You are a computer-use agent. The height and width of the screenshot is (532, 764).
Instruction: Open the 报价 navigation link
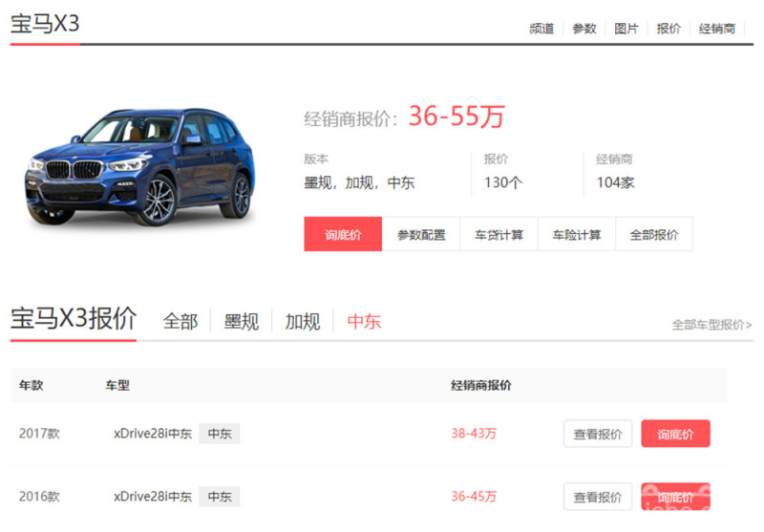[x=668, y=29]
